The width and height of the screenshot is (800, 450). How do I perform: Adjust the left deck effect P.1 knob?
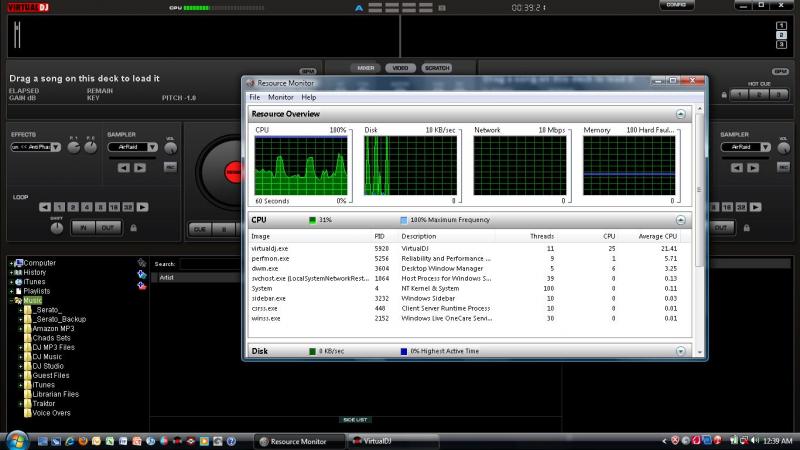(74, 148)
